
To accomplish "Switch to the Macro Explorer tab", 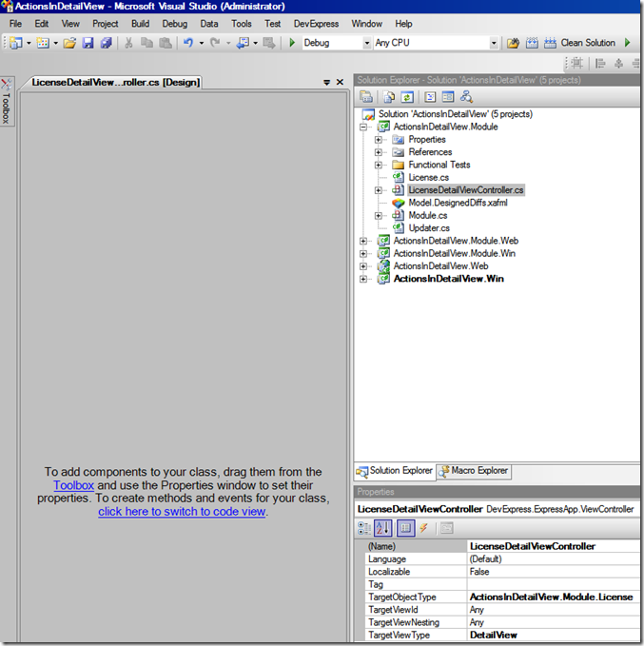I will pos(474,471).
